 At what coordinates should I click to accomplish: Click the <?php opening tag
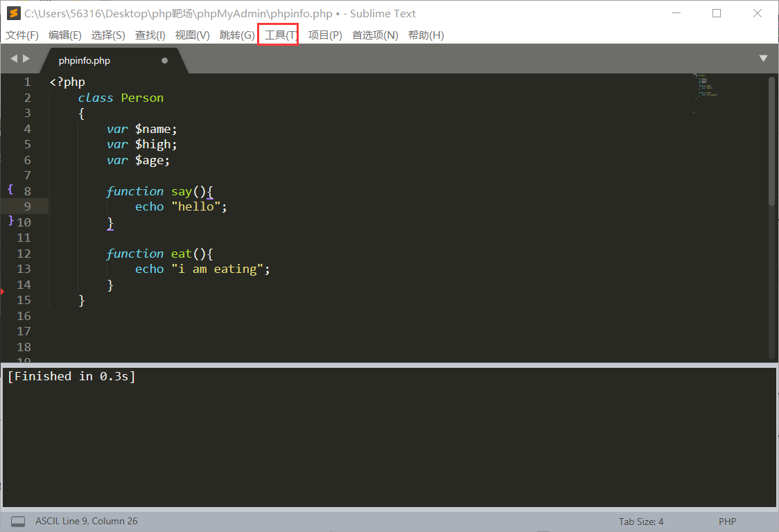[67, 82]
